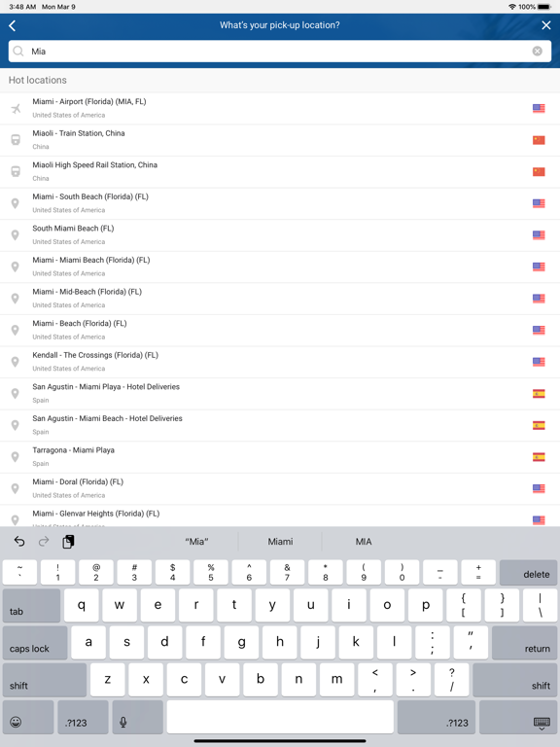The height and width of the screenshot is (747, 560).
Task: Choose Kendall - The Crossings (Florida) (FL)
Action: coord(280,362)
